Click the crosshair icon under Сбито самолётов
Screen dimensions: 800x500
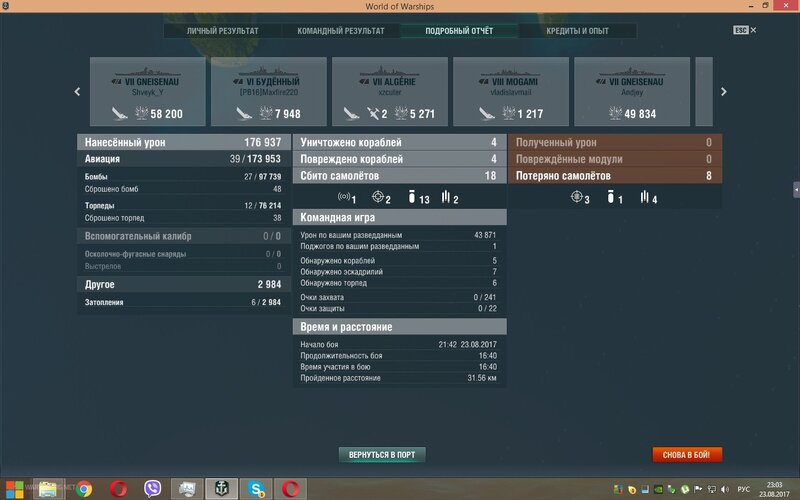click(x=378, y=199)
